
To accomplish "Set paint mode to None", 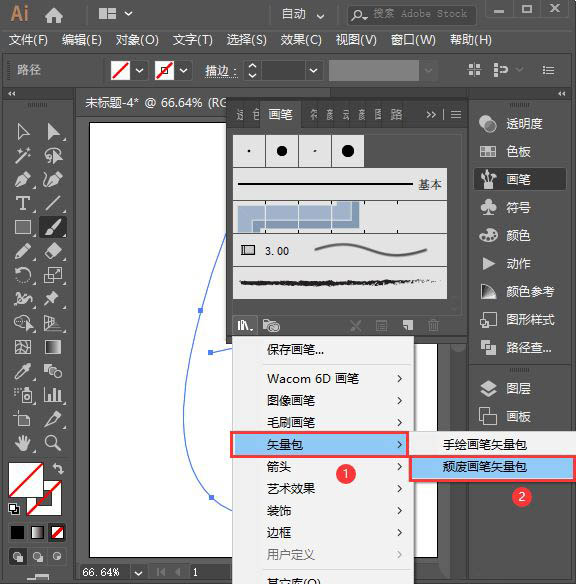I will (x=57, y=532).
